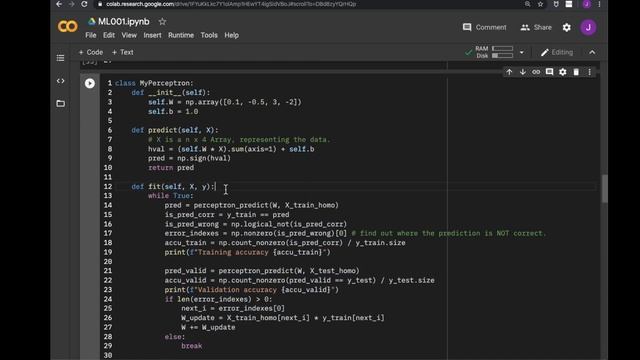Click the "def fit(self, X, y):" line
The image size is (640, 360).
(x=173, y=187)
